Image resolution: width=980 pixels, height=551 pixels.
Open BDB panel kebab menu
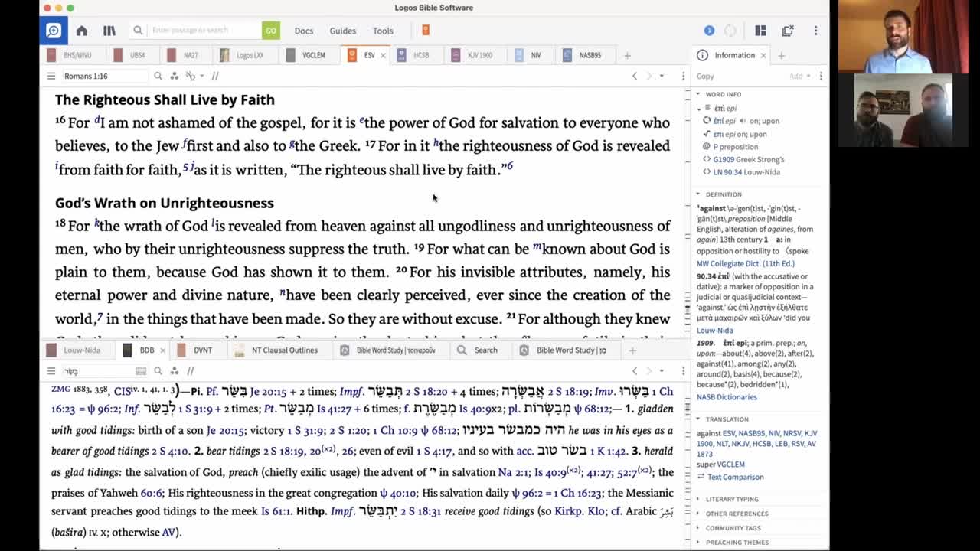pyautogui.click(x=683, y=371)
